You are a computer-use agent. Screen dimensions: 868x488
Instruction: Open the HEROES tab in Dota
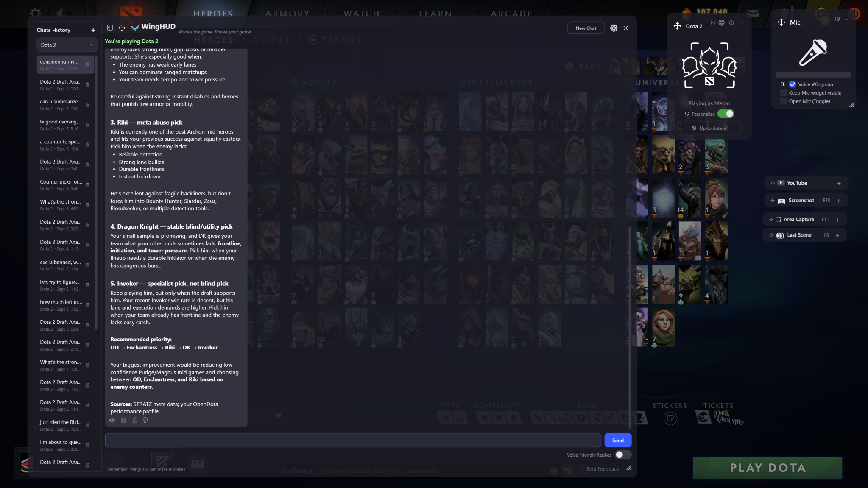pyautogui.click(x=213, y=14)
